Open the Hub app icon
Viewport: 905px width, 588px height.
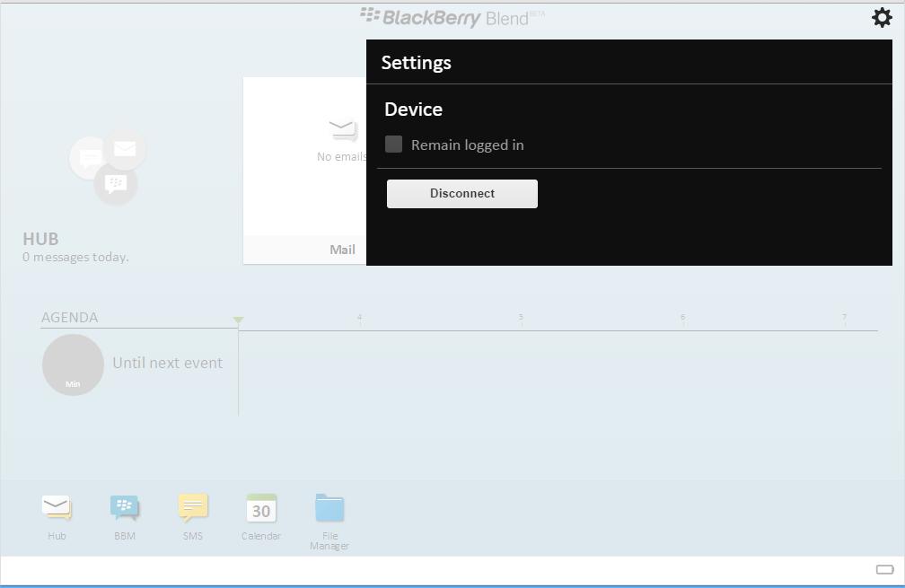[57, 508]
